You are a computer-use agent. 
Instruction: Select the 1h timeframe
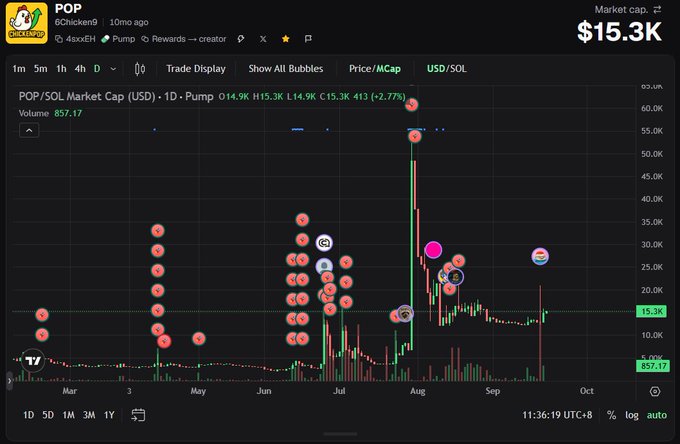[x=61, y=69]
